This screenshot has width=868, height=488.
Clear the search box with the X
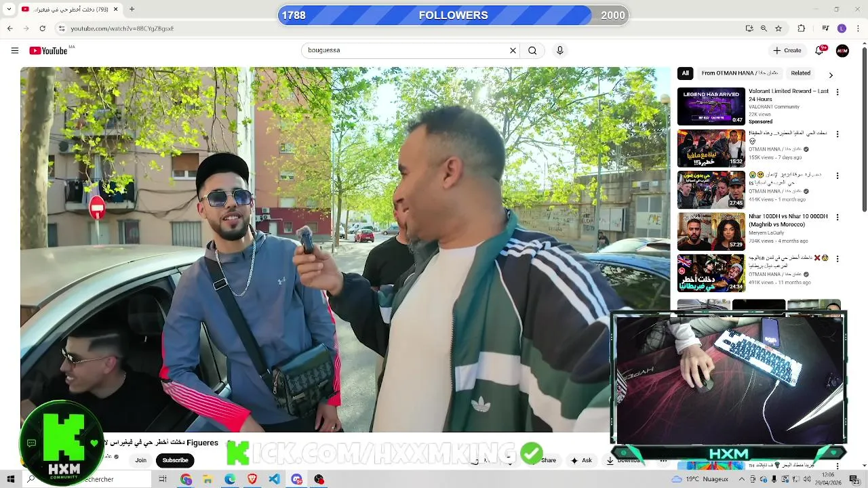pos(513,50)
